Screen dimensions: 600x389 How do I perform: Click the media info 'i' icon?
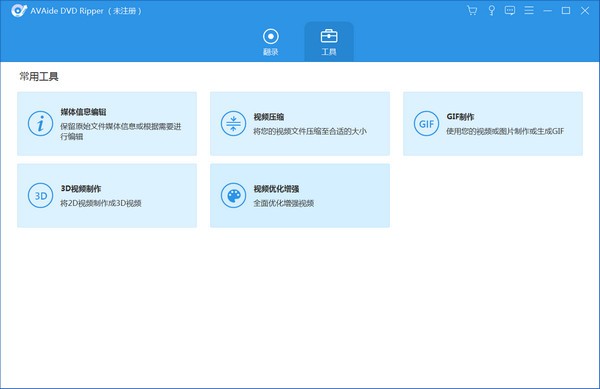[x=41, y=124]
